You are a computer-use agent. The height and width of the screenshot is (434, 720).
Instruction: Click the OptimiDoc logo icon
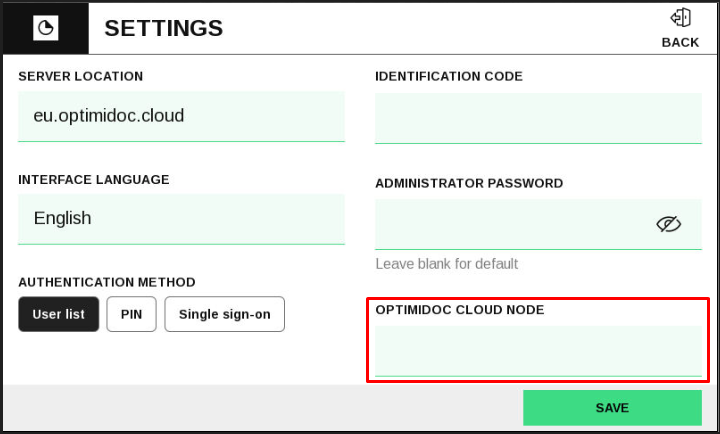(x=45, y=28)
